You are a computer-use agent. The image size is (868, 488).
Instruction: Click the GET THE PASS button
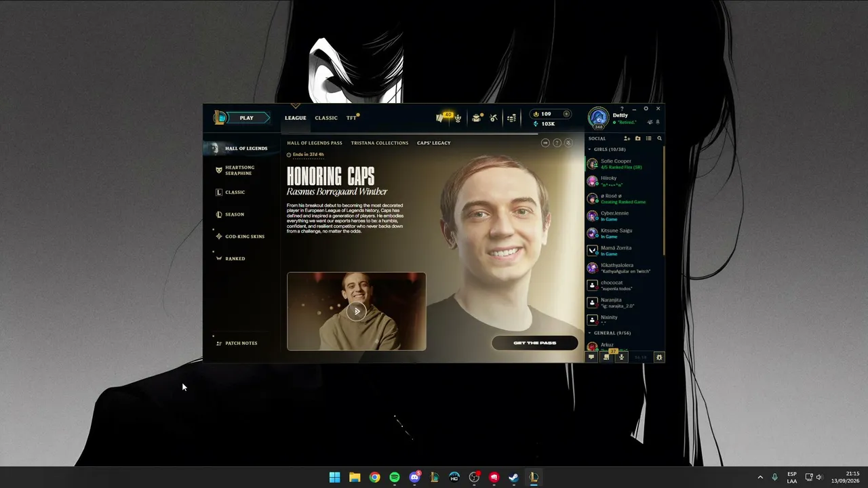[535, 343]
